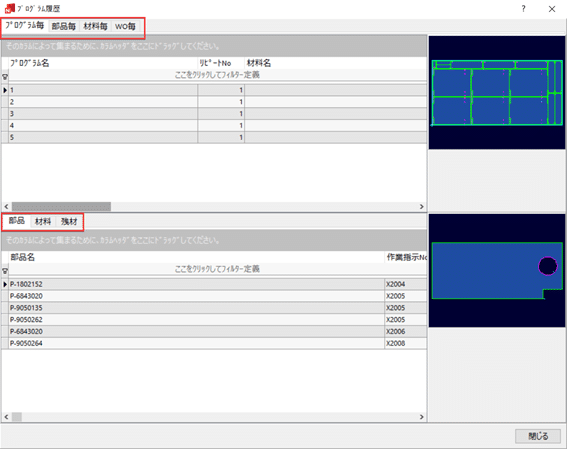Click upper grid scroll right arrow

(422, 206)
